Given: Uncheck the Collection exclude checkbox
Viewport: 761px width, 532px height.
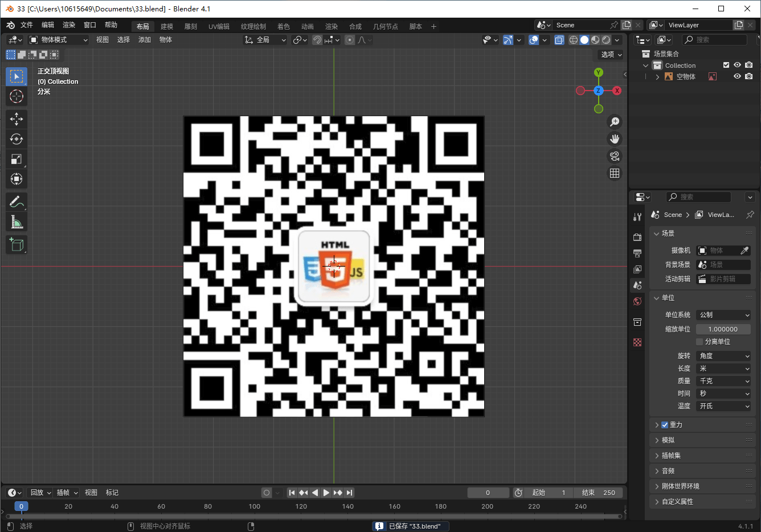Looking at the screenshot, I should point(726,65).
